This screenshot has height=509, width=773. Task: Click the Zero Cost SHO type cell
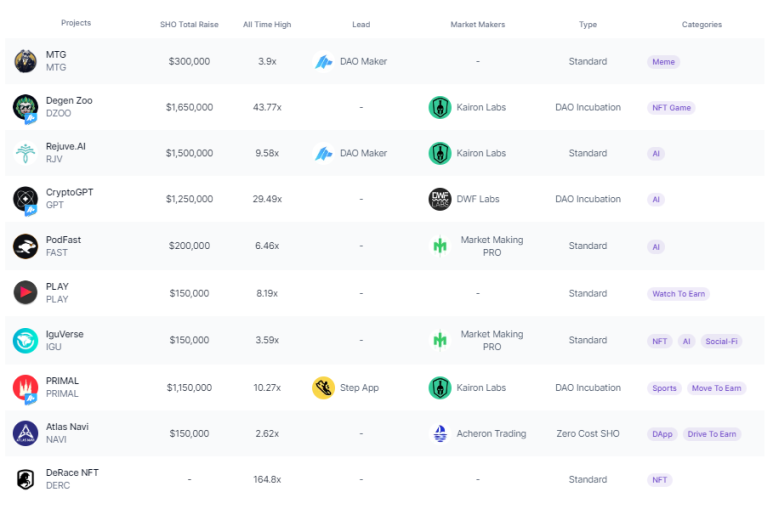[588, 434]
